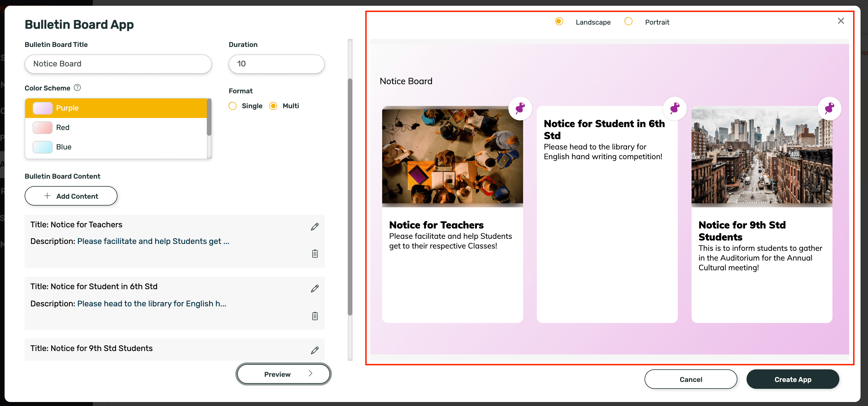
Task: Open the Preview view
Action: [283, 374]
